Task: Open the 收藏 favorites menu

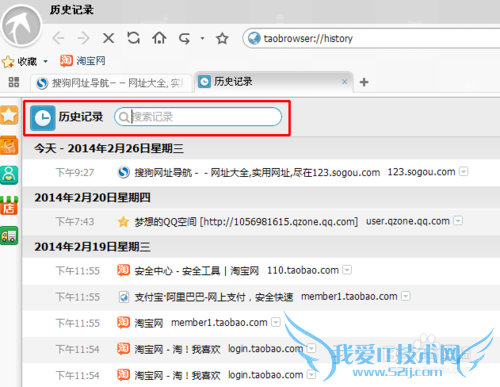Action: pyautogui.click(x=25, y=61)
